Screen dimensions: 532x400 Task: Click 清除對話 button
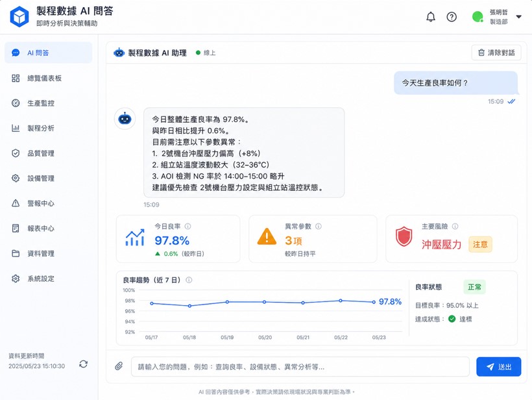tap(496, 53)
